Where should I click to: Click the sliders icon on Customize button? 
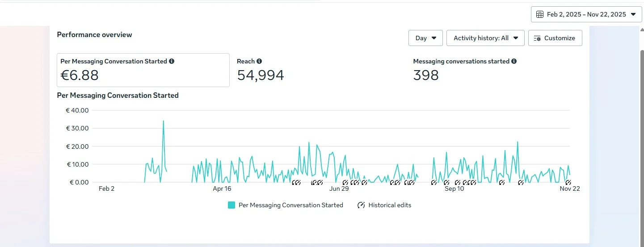(x=537, y=38)
